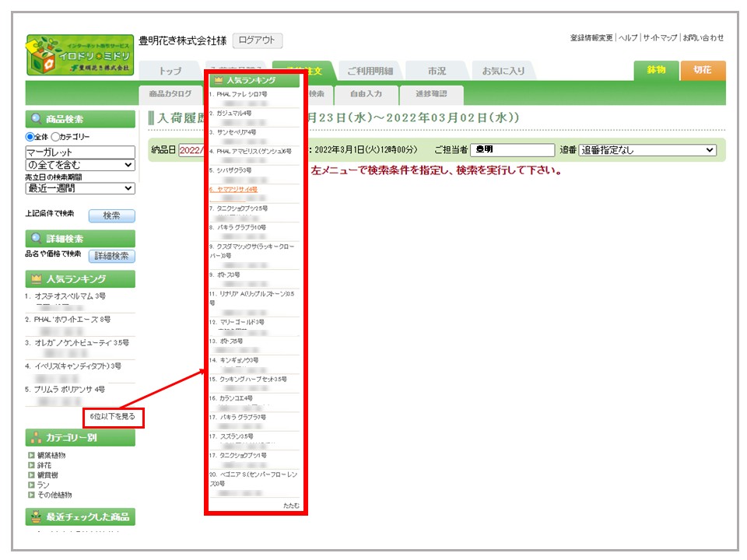Click the arrow icon next to ラン
Screen dimensions: 747x560
31,485
